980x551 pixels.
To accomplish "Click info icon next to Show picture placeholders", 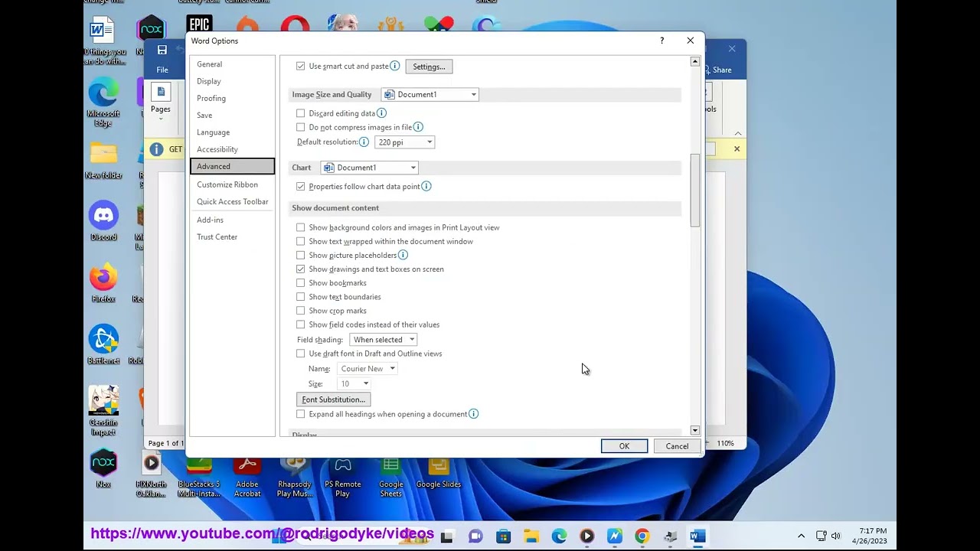I will [403, 255].
